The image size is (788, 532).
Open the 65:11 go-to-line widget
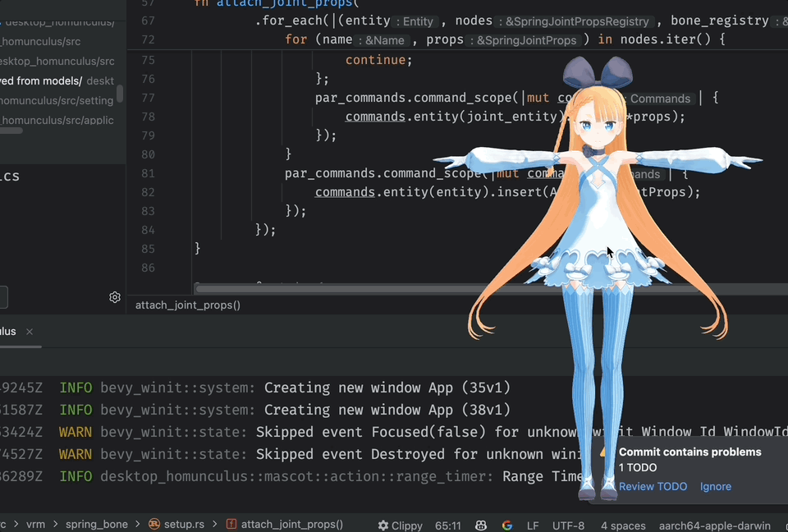(448, 525)
